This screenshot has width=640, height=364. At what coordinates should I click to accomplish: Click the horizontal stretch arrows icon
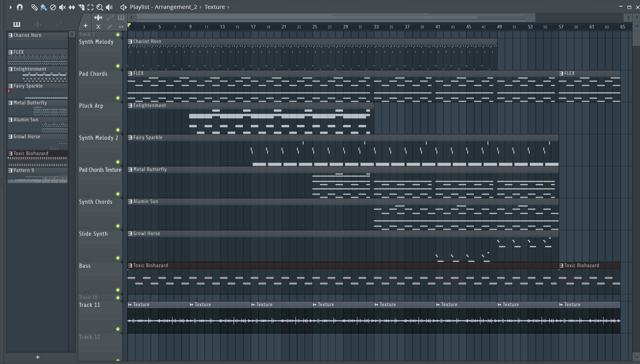tap(121, 26)
